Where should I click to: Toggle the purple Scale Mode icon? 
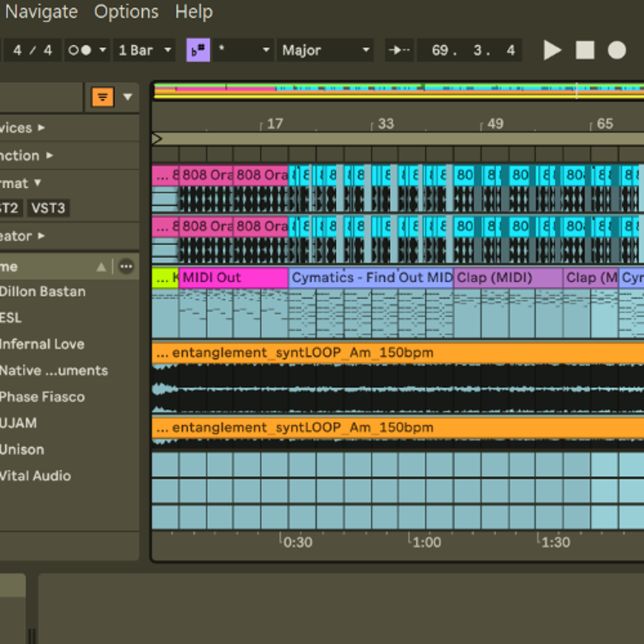click(198, 50)
